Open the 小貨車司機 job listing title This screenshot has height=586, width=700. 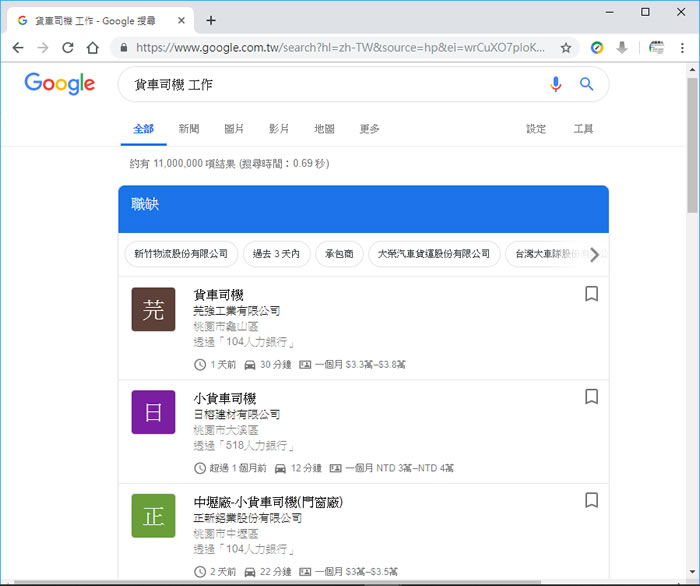[x=225, y=398]
